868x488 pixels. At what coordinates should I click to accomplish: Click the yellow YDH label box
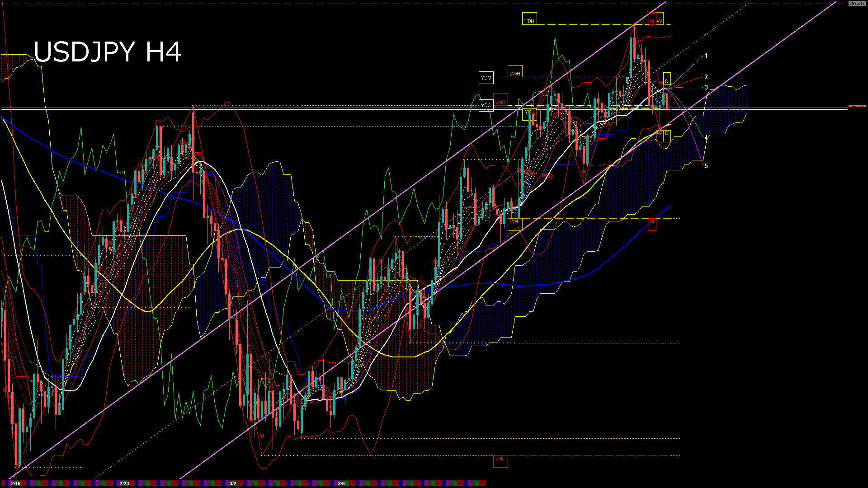pyautogui.click(x=529, y=21)
